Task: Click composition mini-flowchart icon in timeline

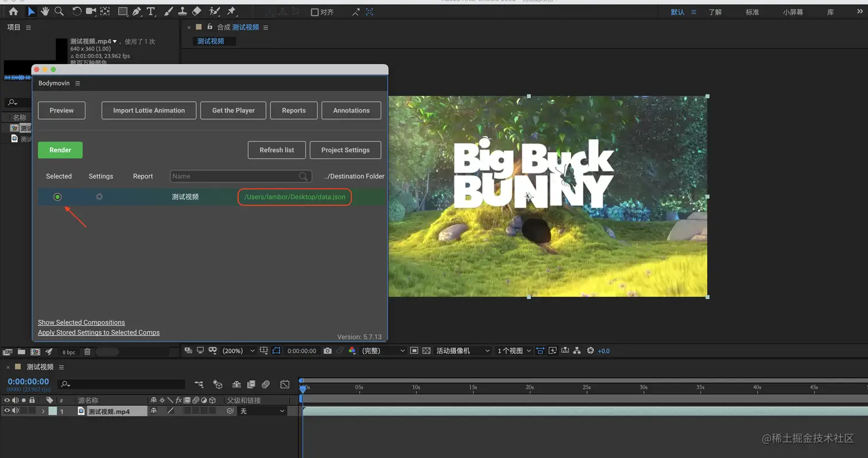Action: click(x=199, y=384)
